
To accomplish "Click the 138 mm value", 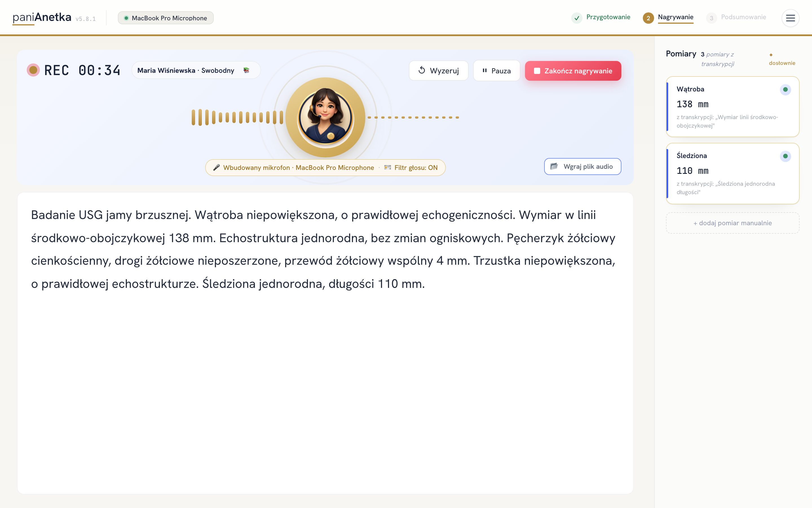I will [692, 104].
